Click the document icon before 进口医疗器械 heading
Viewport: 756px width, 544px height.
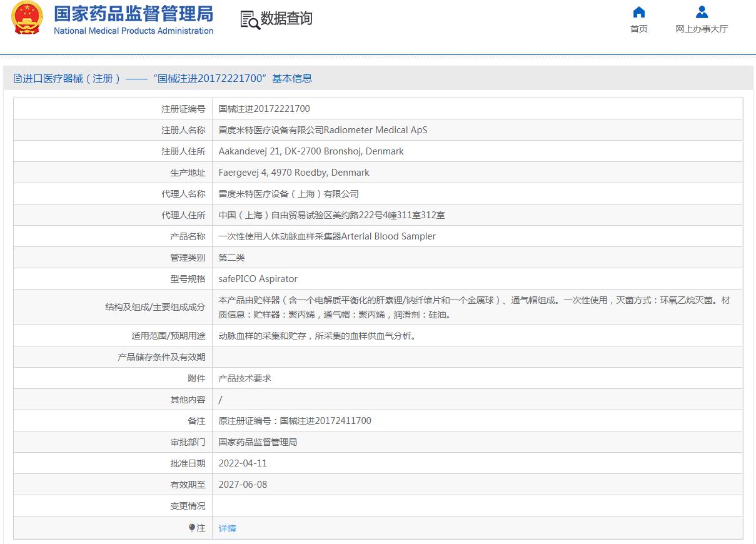point(18,78)
